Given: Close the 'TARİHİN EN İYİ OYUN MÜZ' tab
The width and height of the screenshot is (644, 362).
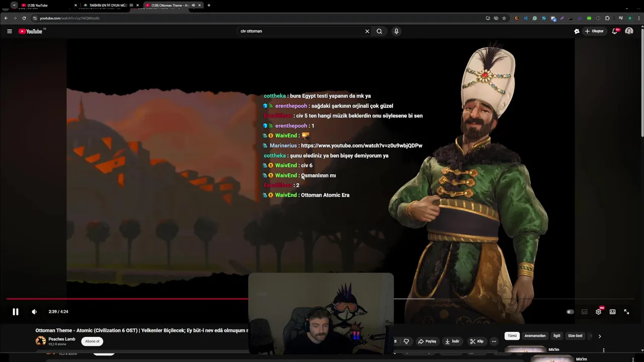Looking at the screenshot, I should tap(137, 5).
